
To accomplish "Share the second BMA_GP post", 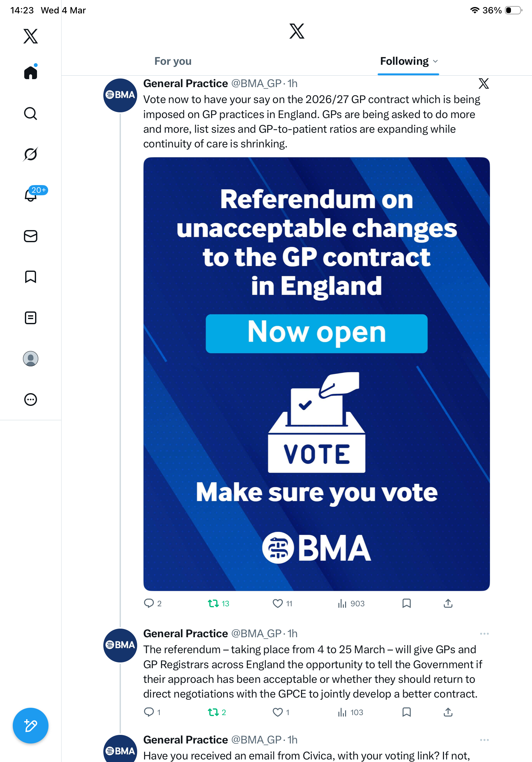I will coord(448,712).
